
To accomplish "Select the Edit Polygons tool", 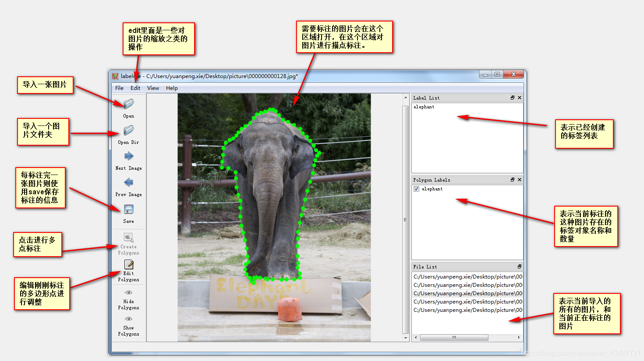I will click(x=128, y=264).
